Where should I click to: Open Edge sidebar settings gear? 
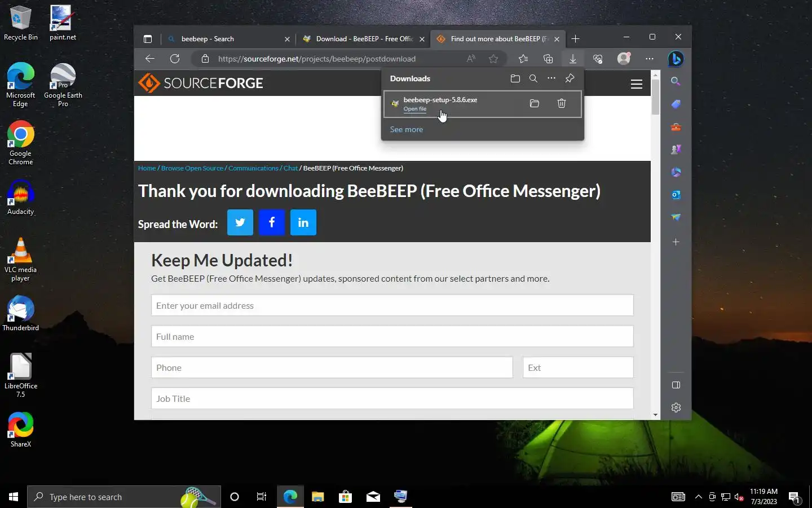(676, 408)
